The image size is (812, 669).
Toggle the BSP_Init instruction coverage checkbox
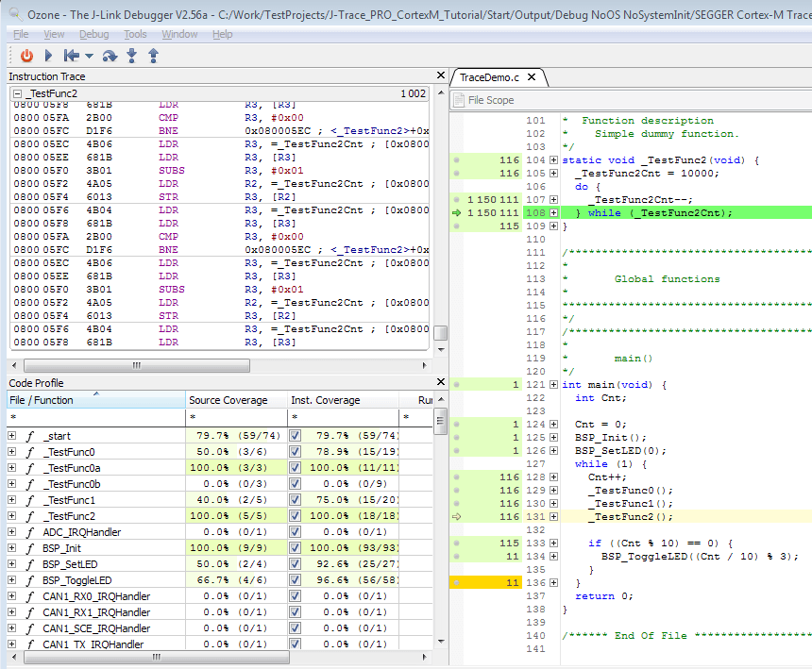point(296,548)
